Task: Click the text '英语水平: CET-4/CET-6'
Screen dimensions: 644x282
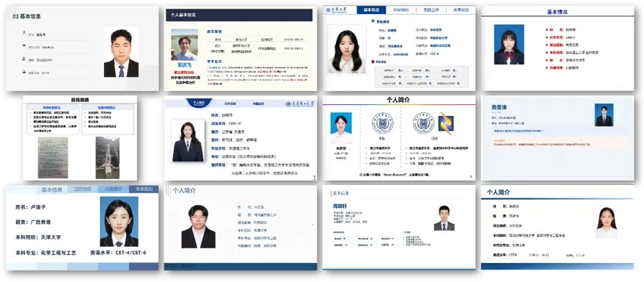Action: [118, 253]
